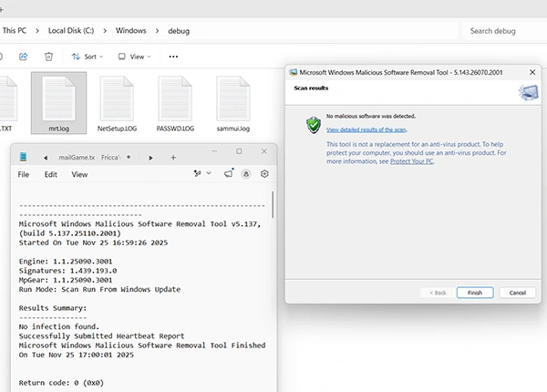The image size is (547, 392).
Task: Click the Share icon in Explorer toolbar
Action: click(x=23, y=57)
